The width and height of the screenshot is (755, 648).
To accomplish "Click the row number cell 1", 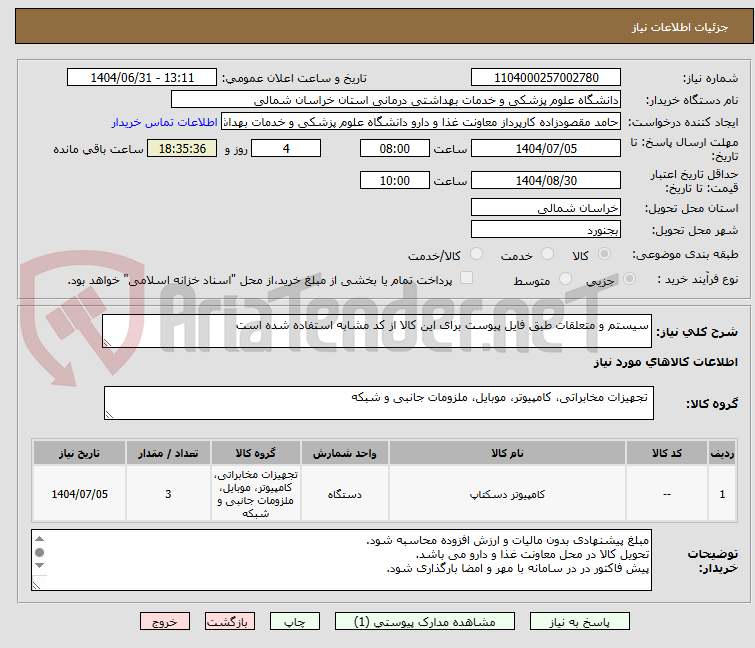I will (722, 494).
